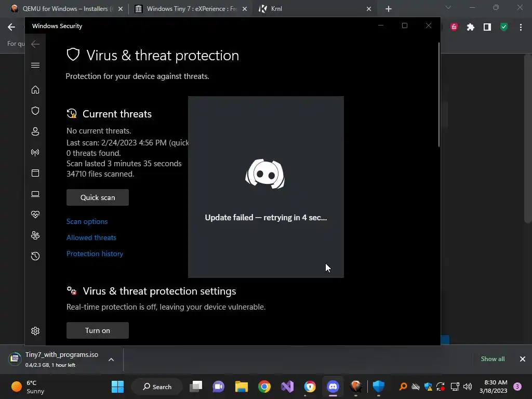Viewport: 532px width, 399px height.
Task: Open Device performance & health sidebar icon
Action: pos(35,215)
